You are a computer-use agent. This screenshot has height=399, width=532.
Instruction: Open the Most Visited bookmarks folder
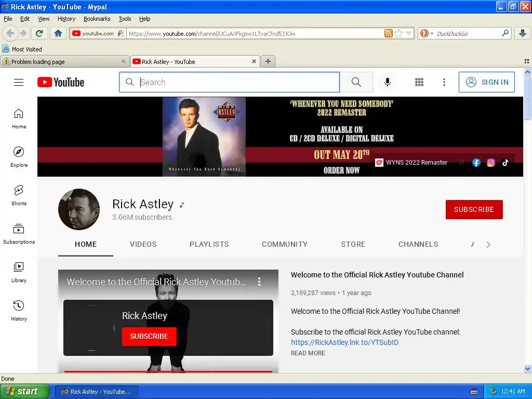click(22, 49)
